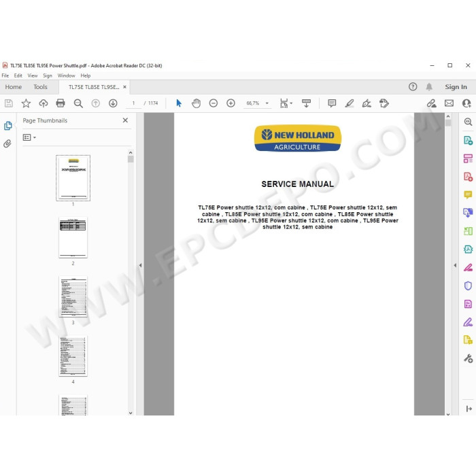Open the Help question mark icon
The width and height of the screenshot is (476, 476).
coord(413,87)
